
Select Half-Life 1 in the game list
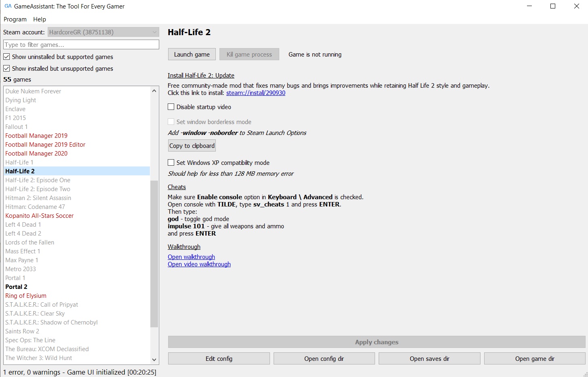click(x=77, y=162)
